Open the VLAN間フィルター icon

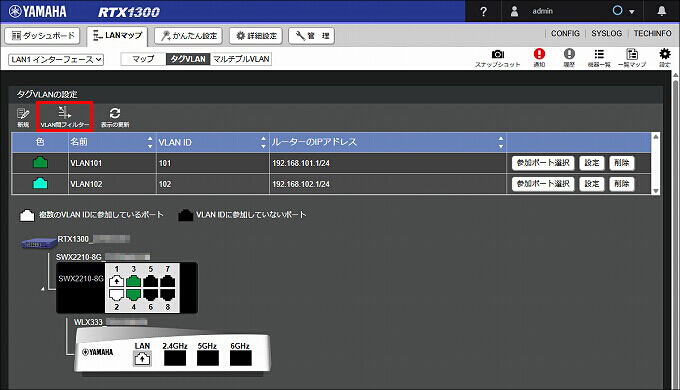[65, 117]
